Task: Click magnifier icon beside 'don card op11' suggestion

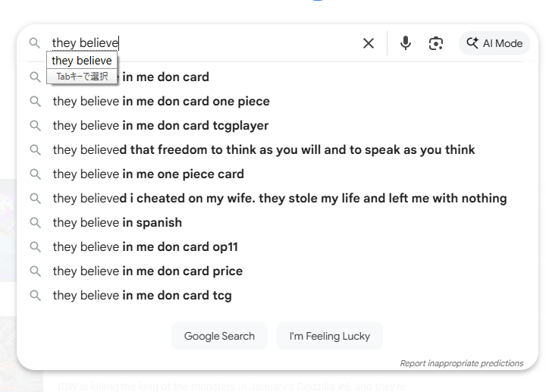Action: [35, 246]
